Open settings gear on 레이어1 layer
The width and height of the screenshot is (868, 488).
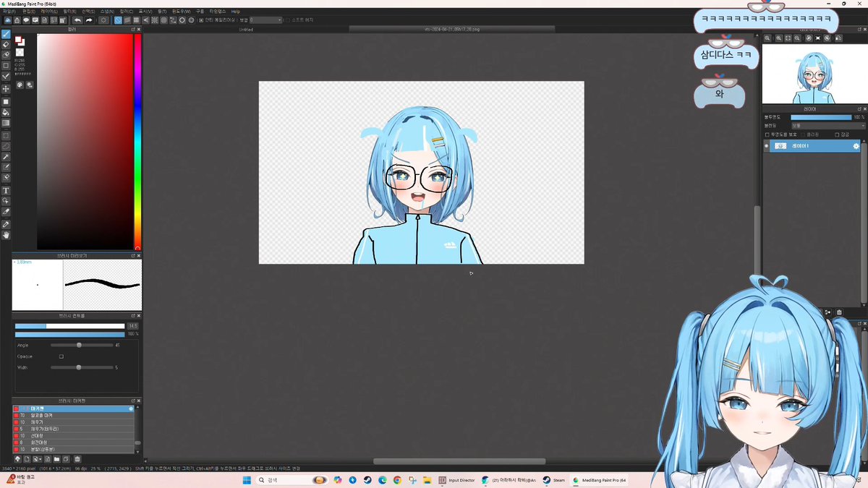(856, 146)
